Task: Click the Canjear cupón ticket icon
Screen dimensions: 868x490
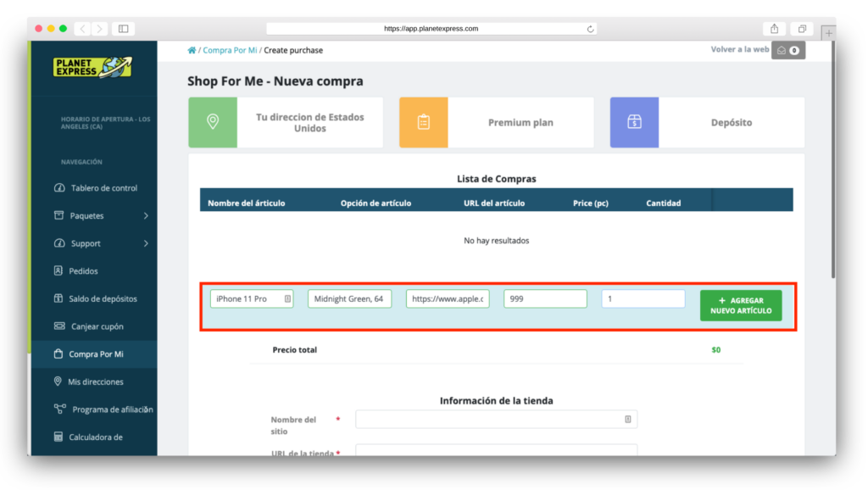Action: (x=59, y=326)
